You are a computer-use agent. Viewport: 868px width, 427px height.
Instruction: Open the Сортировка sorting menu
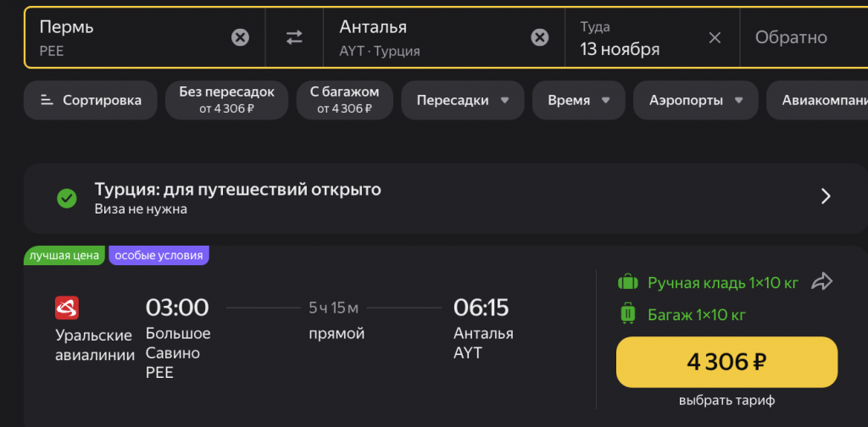91,100
